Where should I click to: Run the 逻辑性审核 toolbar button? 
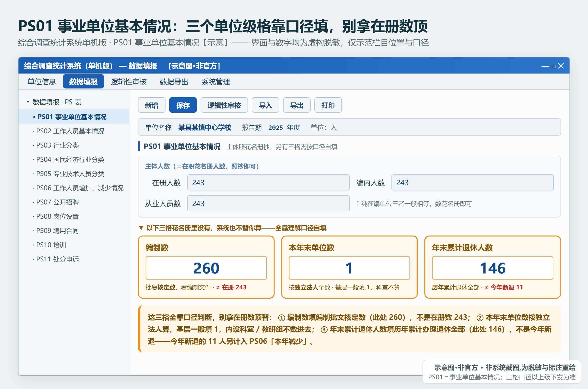[x=224, y=105]
